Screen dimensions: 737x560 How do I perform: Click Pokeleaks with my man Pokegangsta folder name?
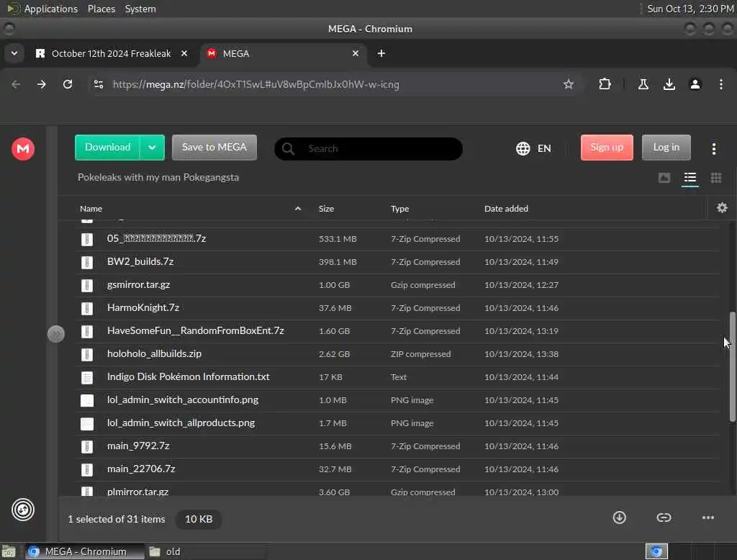(158, 177)
